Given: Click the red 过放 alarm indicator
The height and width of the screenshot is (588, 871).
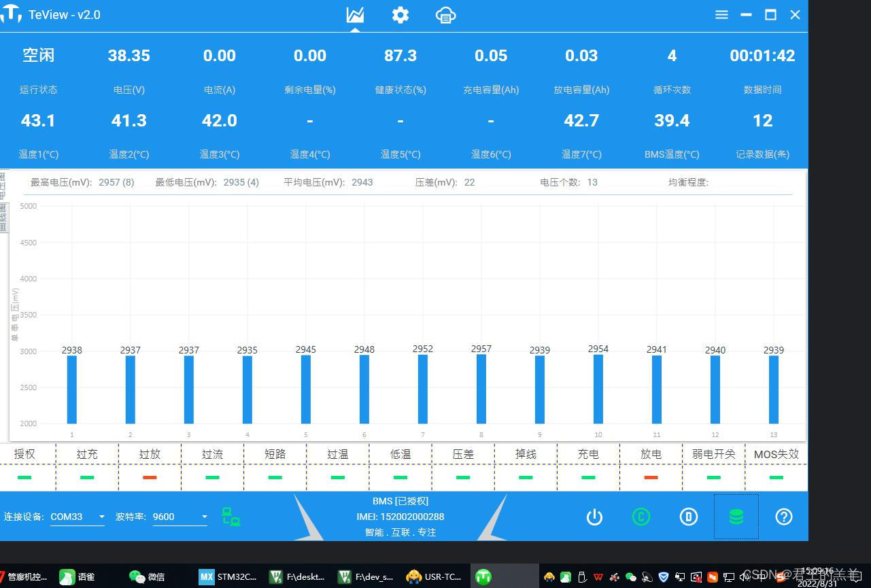Looking at the screenshot, I should (x=150, y=477).
